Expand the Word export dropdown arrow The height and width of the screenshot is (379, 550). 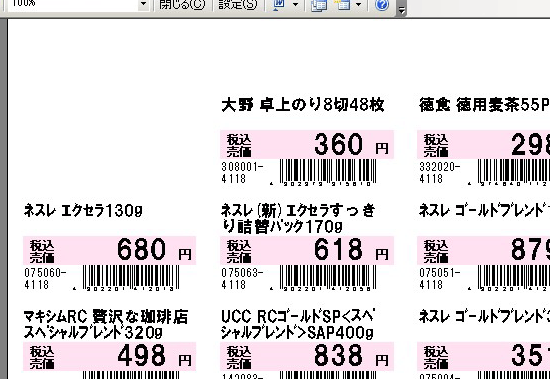pos(295,5)
